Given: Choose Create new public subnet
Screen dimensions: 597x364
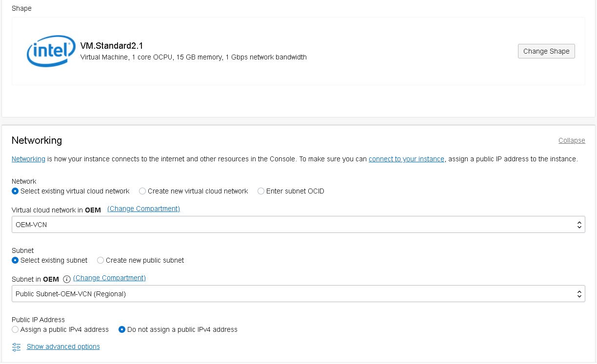Looking at the screenshot, I should 100,260.
